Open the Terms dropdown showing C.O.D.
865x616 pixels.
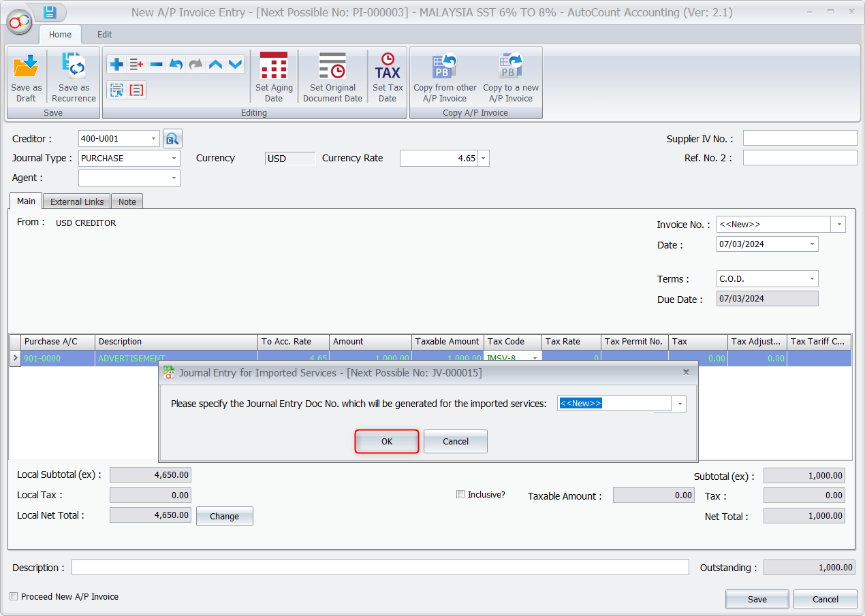point(812,279)
